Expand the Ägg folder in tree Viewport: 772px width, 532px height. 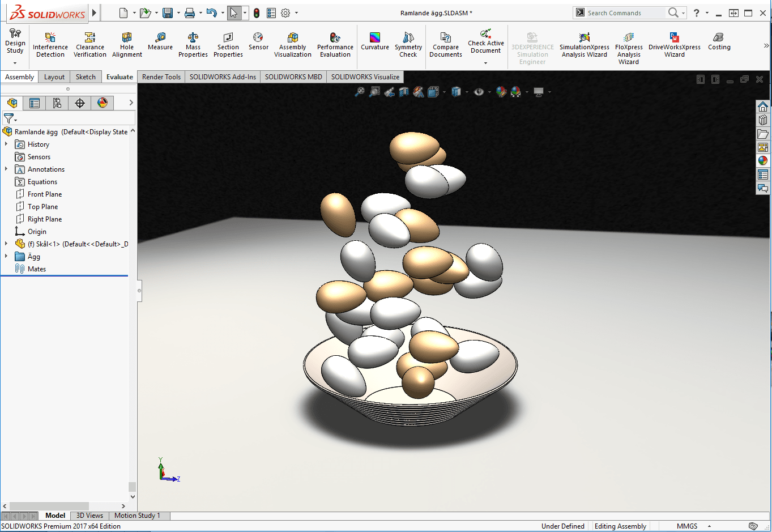pyautogui.click(x=6, y=257)
